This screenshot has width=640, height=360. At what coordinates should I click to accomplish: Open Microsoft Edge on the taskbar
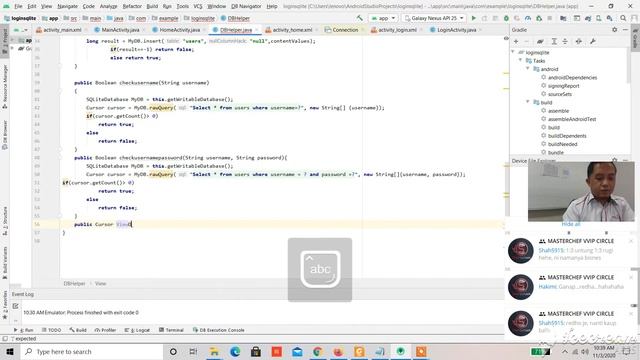235,351
